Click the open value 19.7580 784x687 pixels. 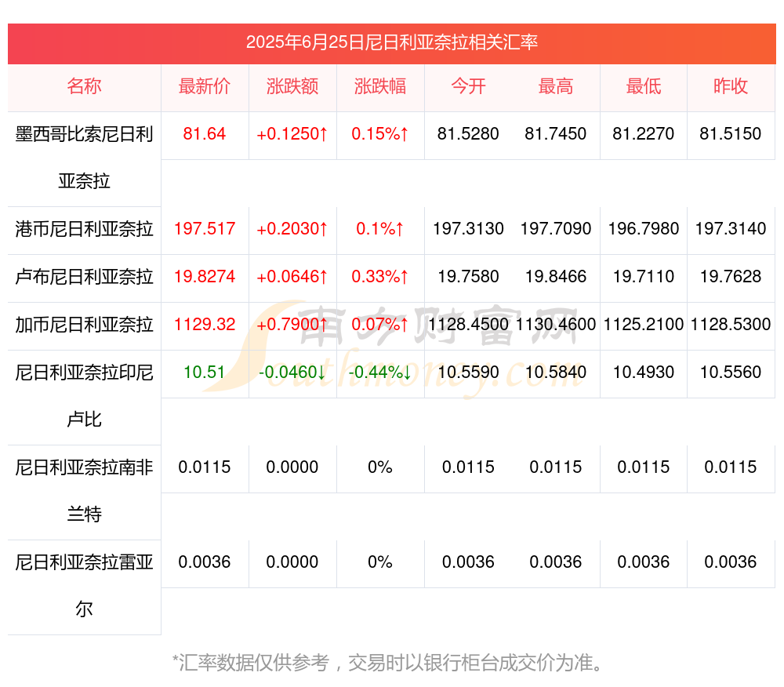[x=468, y=277]
